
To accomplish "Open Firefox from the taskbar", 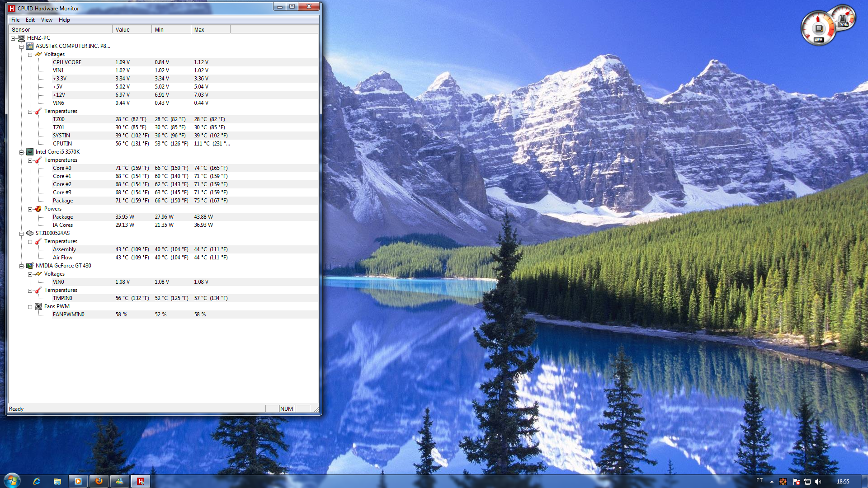I will click(99, 481).
